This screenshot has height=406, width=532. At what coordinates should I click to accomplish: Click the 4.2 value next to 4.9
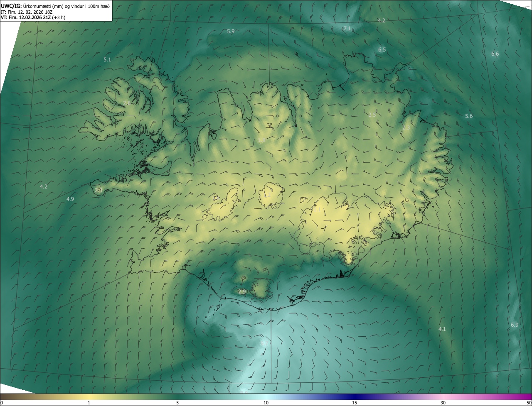pos(44,186)
